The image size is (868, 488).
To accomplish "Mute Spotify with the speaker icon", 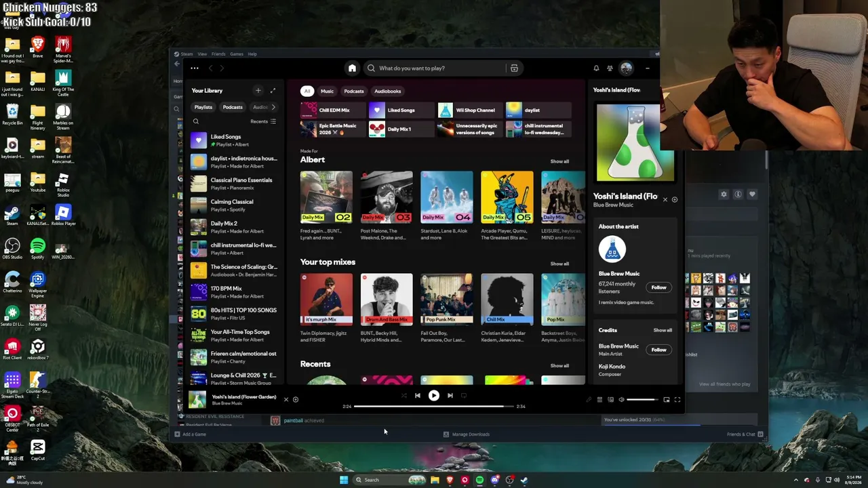I will pyautogui.click(x=621, y=400).
